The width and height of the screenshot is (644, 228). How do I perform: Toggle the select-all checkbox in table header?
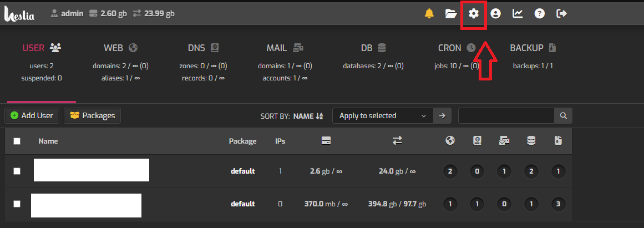click(17, 141)
